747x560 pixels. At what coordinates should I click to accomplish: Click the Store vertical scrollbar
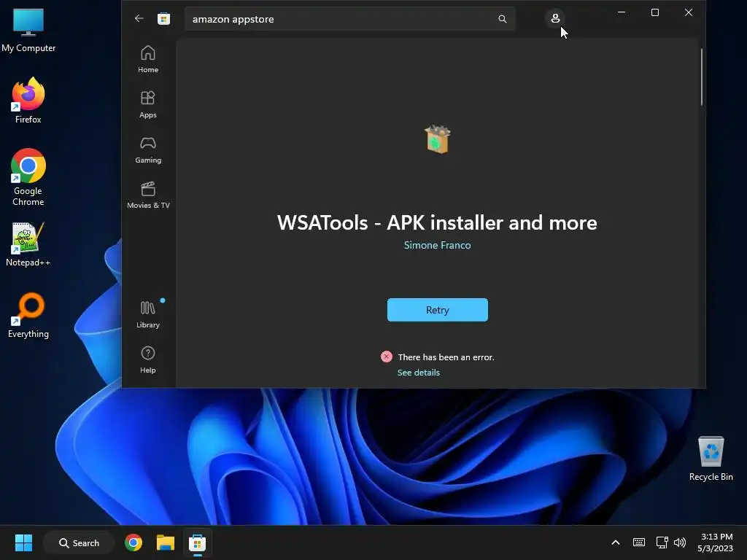pyautogui.click(x=701, y=76)
